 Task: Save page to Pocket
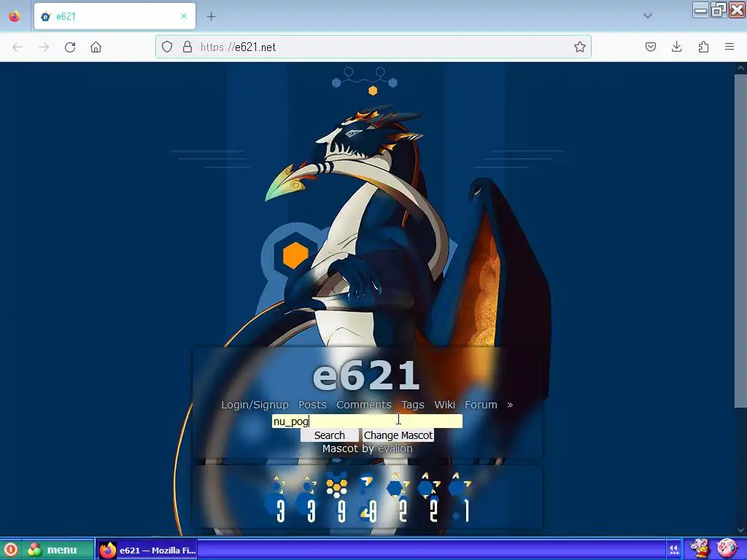[650, 47]
